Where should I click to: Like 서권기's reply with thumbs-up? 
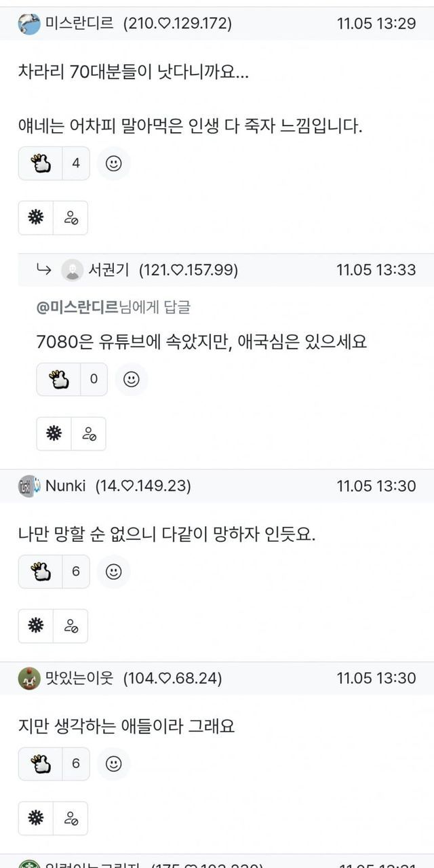(59, 379)
